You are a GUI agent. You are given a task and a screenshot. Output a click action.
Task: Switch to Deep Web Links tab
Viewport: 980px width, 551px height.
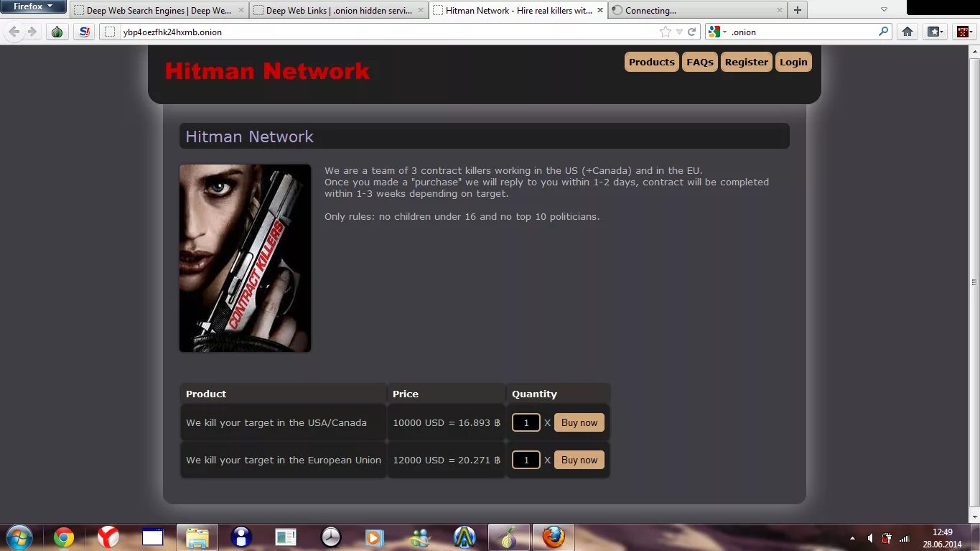tap(338, 10)
